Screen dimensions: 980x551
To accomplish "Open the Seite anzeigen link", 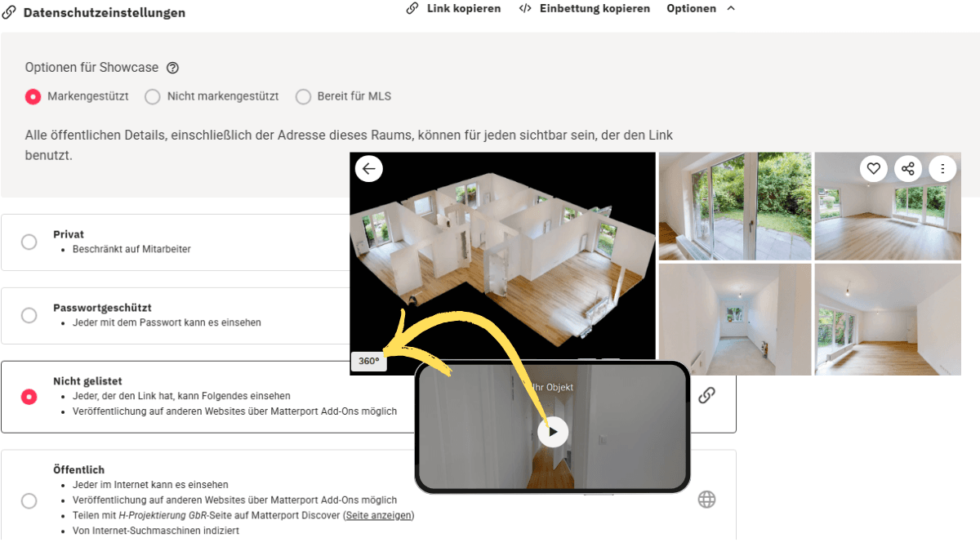I will coord(378,515).
